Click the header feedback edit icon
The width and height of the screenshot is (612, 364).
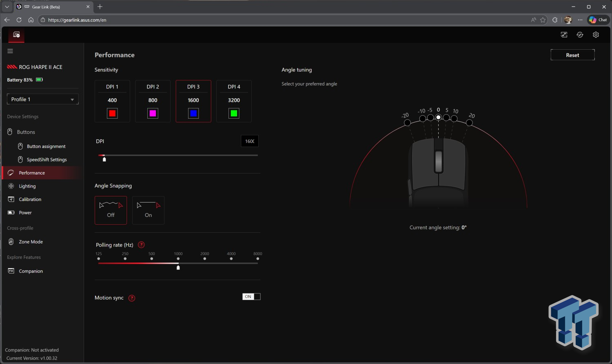click(564, 35)
